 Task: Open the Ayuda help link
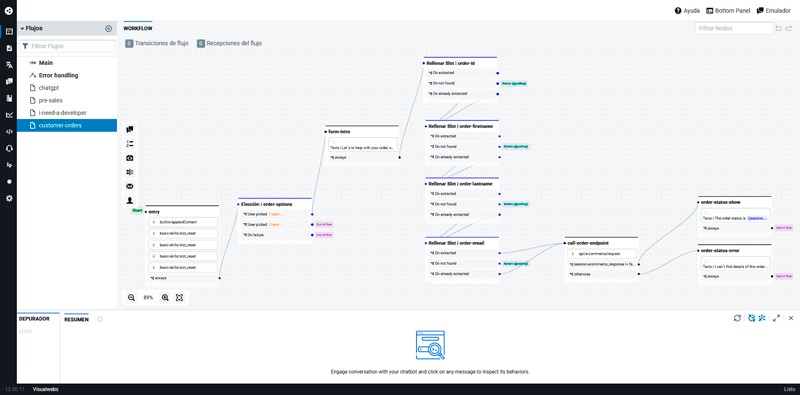[687, 10]
